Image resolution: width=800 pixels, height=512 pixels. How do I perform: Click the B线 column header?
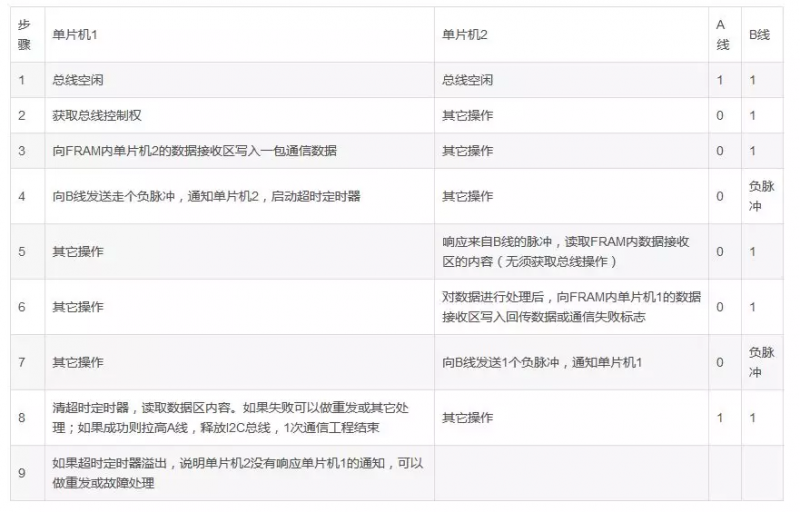[760, 35]
